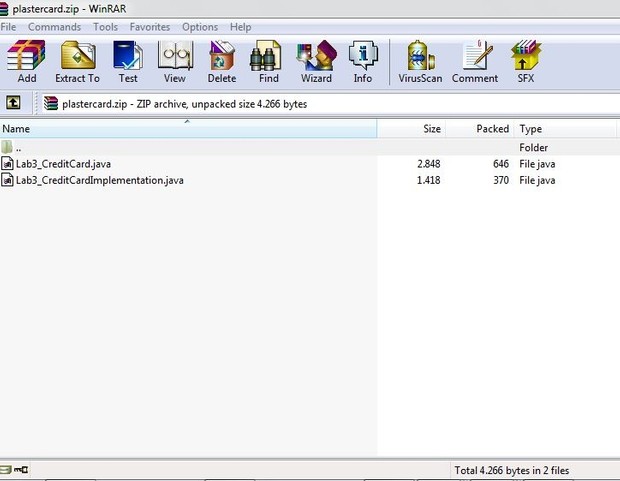Click the size value 2.848
The width and height of the screenshot is (620, 481).
429,164
